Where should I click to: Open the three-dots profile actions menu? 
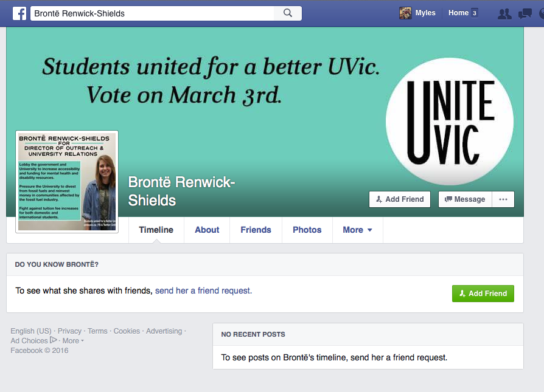503,199
